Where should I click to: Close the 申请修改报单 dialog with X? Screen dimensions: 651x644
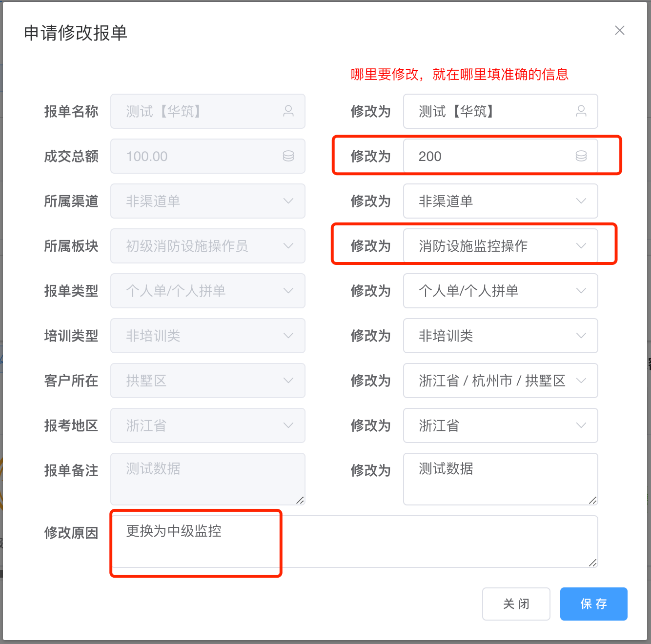619,30
